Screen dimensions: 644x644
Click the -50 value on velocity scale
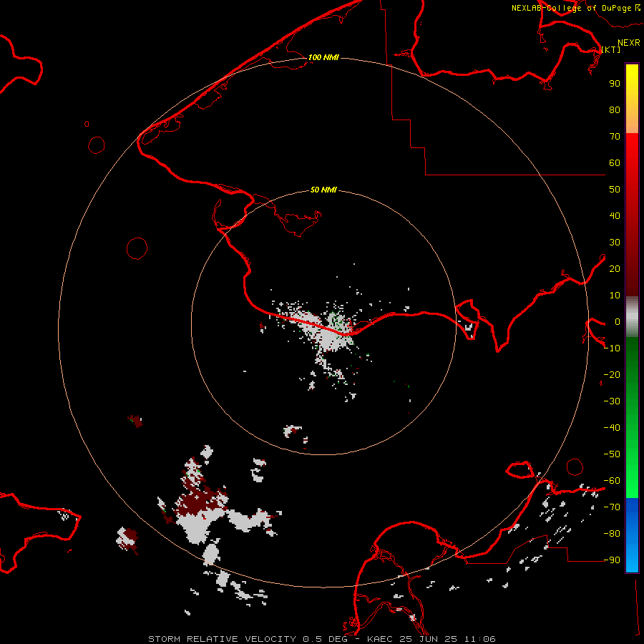point(612,454)
